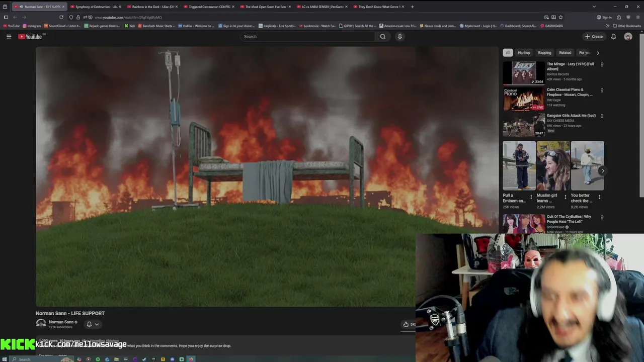The width and height of the screenshot is (644, 362).
Task: Open the account avatar menu
Action: (628, 37)
